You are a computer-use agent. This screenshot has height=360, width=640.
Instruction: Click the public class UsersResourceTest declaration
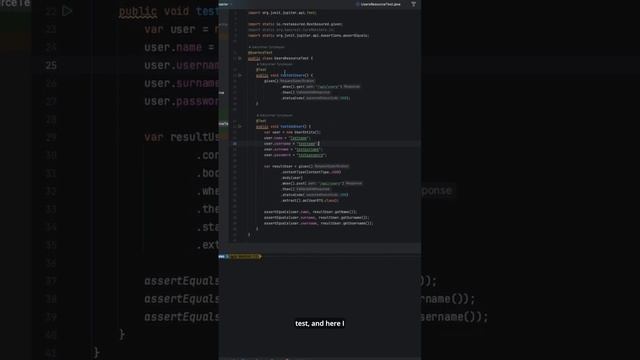(280, 58)
